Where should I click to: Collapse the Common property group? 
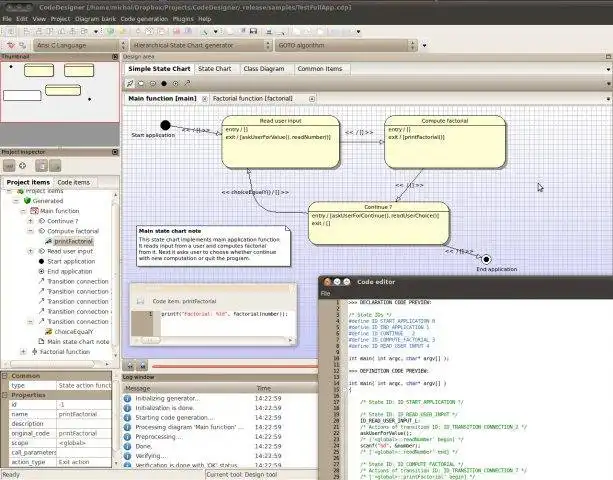pos(5,376)
